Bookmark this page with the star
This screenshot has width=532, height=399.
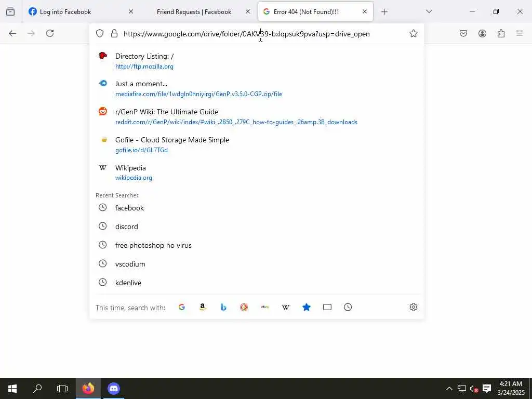413,33
